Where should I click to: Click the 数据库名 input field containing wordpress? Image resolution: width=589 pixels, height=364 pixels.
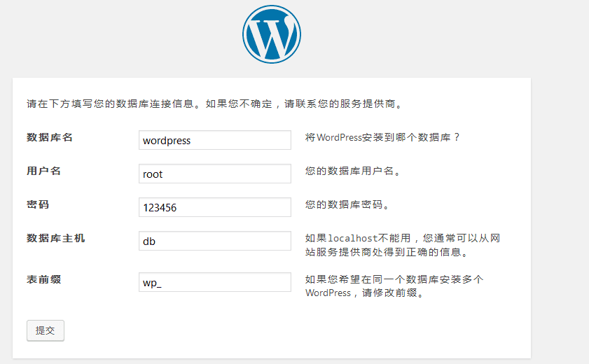pyautogui.click(x=215, y=140)
